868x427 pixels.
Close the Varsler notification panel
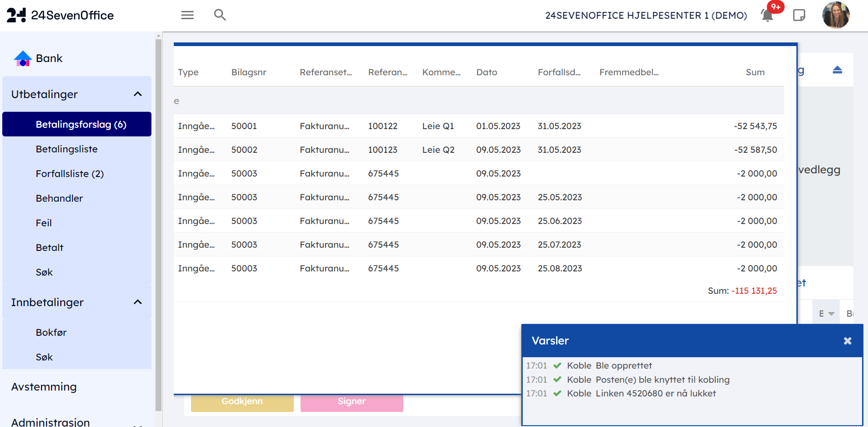coord(847,341)
